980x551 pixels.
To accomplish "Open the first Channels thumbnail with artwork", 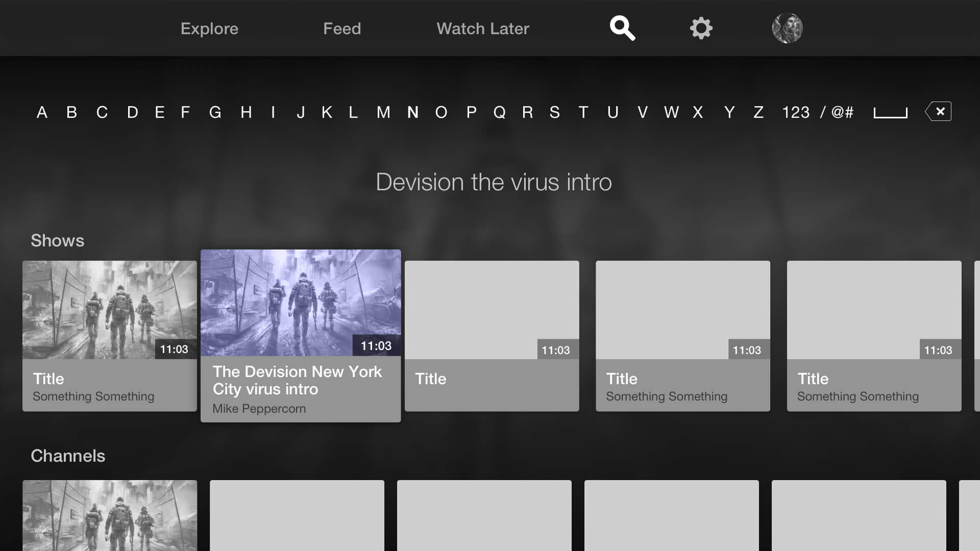I will (x=110, y=515).
